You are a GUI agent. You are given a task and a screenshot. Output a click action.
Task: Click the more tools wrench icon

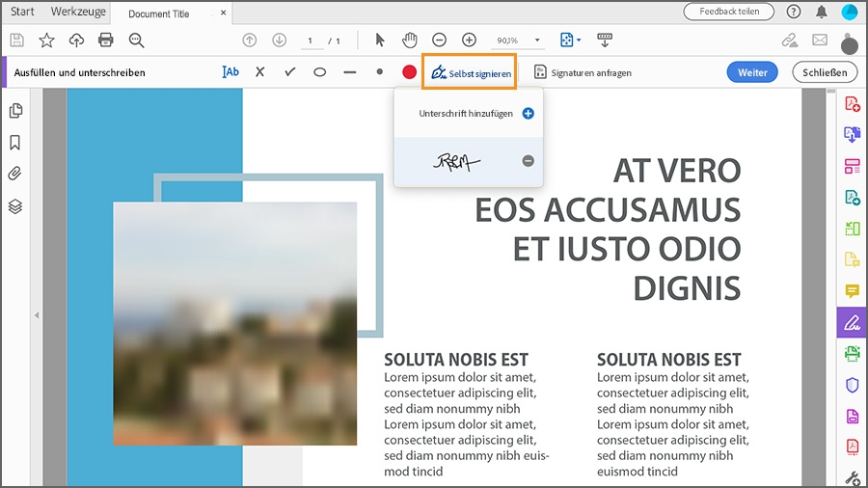(x=852, y=479)
